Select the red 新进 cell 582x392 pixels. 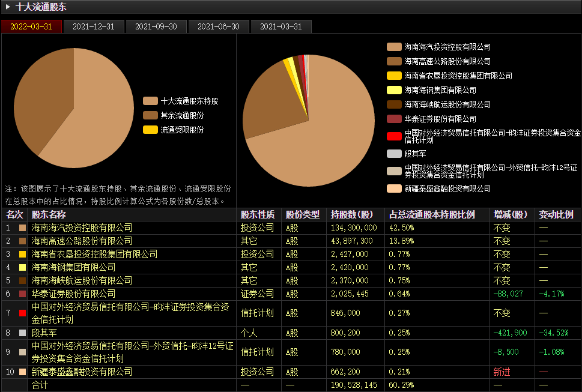click(x=502, y=372)
